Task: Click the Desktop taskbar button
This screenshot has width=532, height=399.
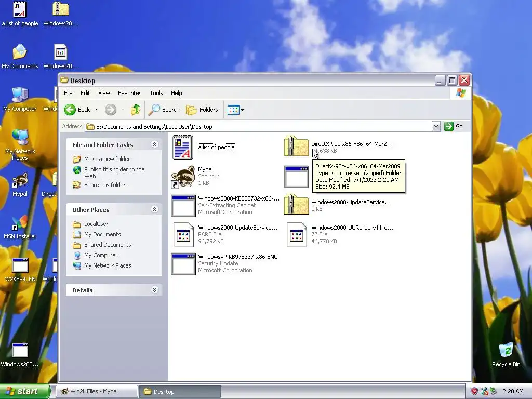Action: tap(180, 392)
